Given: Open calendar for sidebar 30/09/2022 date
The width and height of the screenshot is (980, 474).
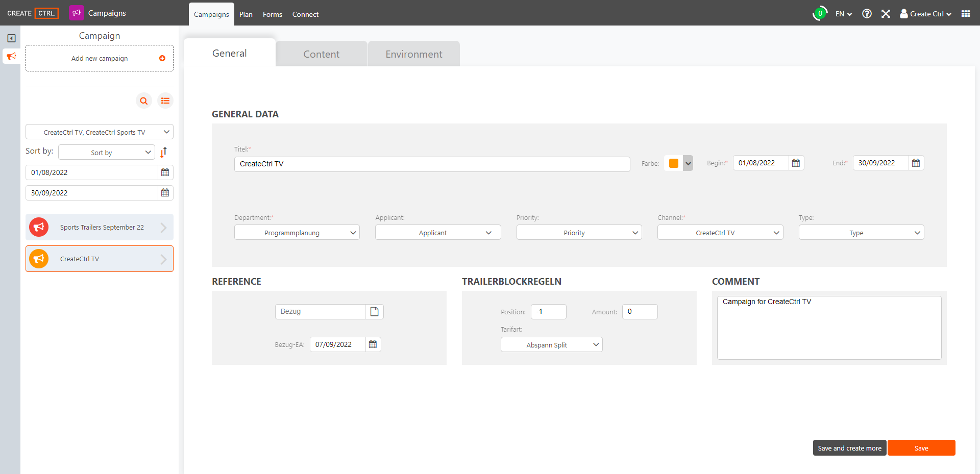Looking at the screenshot, I should tap(165, 193).
